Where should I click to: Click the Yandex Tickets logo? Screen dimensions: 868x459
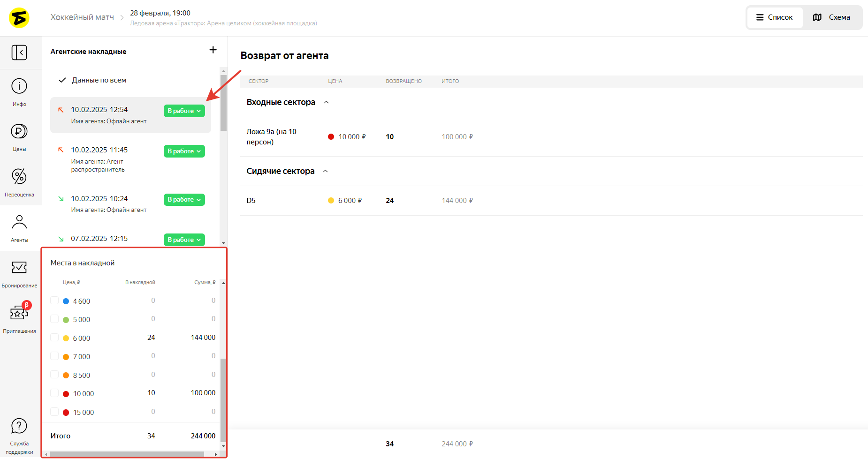[19, 18]
